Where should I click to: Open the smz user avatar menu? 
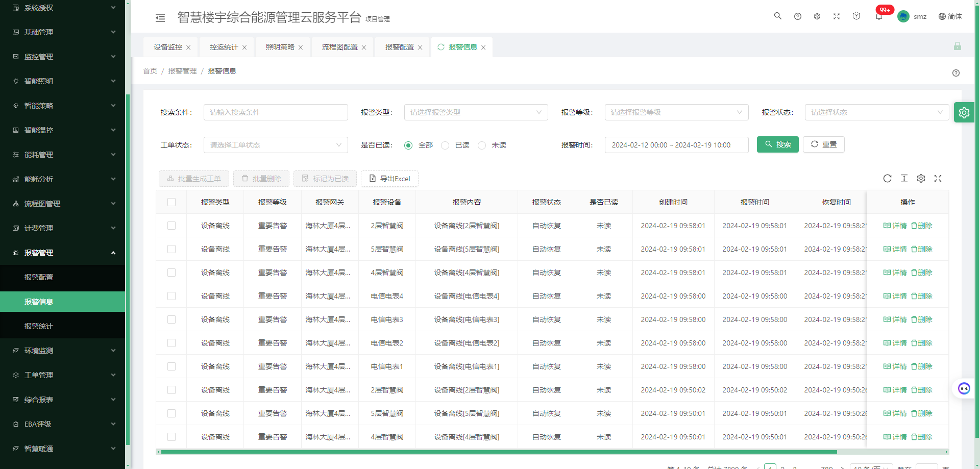tap(912, 16)
